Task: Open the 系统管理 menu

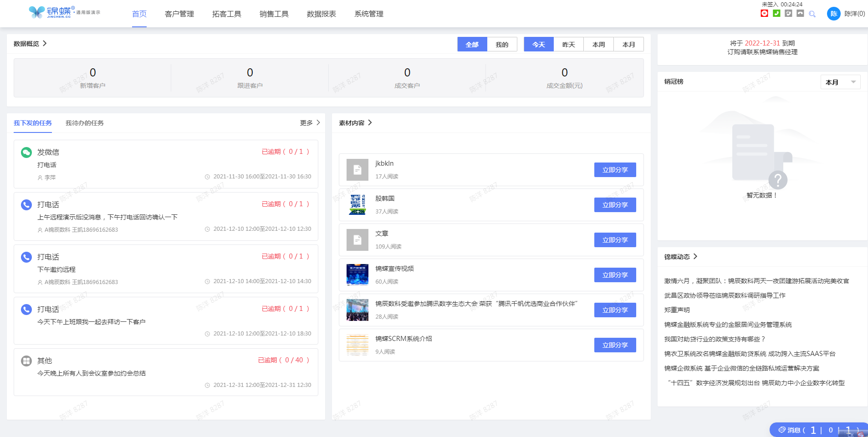Action: point(369,14)
